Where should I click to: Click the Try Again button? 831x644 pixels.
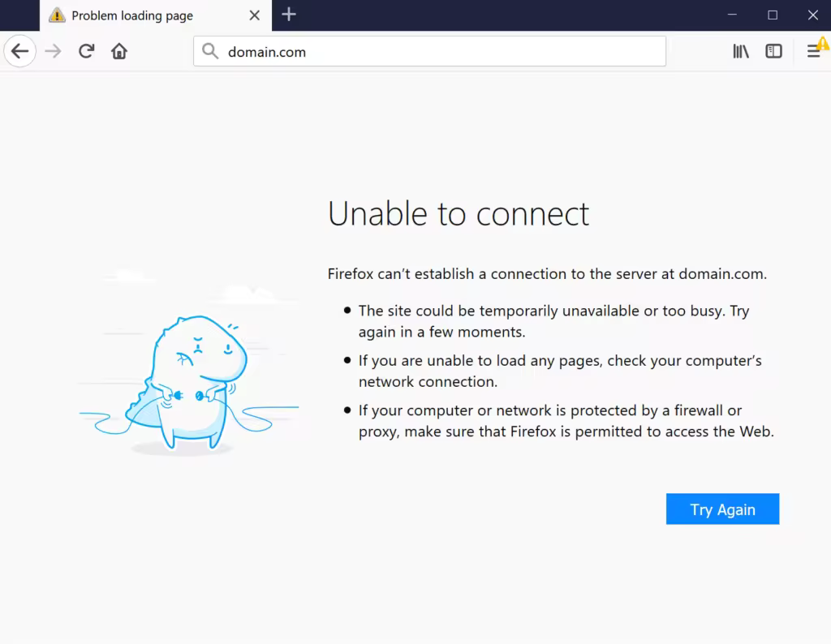point(722,509)
